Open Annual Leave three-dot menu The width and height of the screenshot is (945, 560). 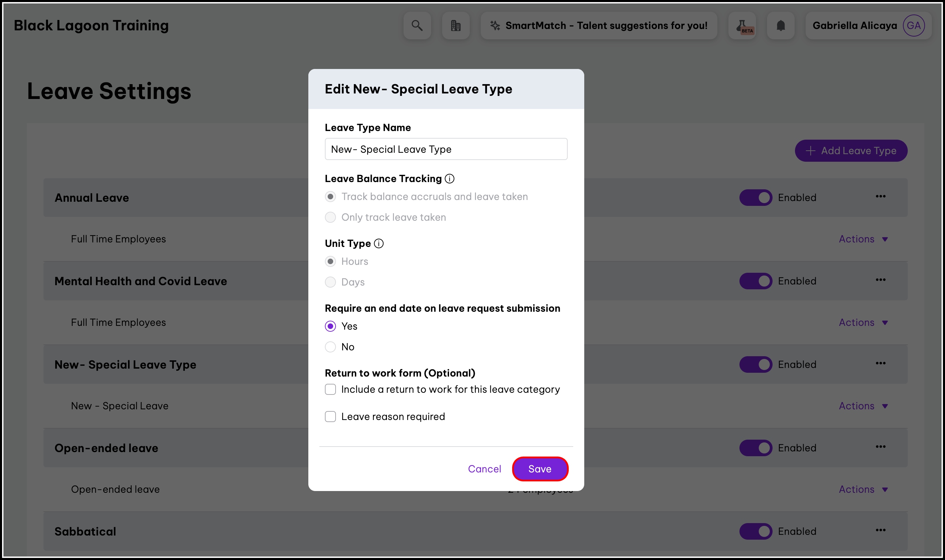coord(881,196)
